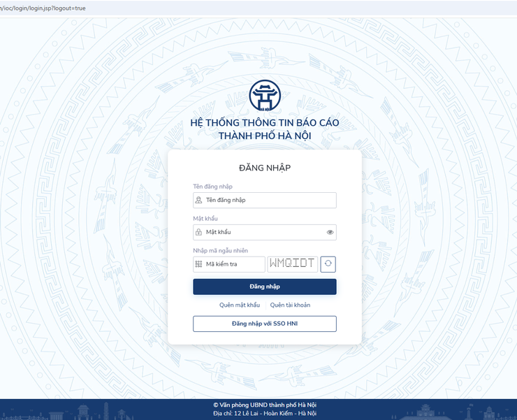Viewport: 517px width, 420px height.
Task: Click the Tên đăng nhập label above field
Action: click(213, 187)
